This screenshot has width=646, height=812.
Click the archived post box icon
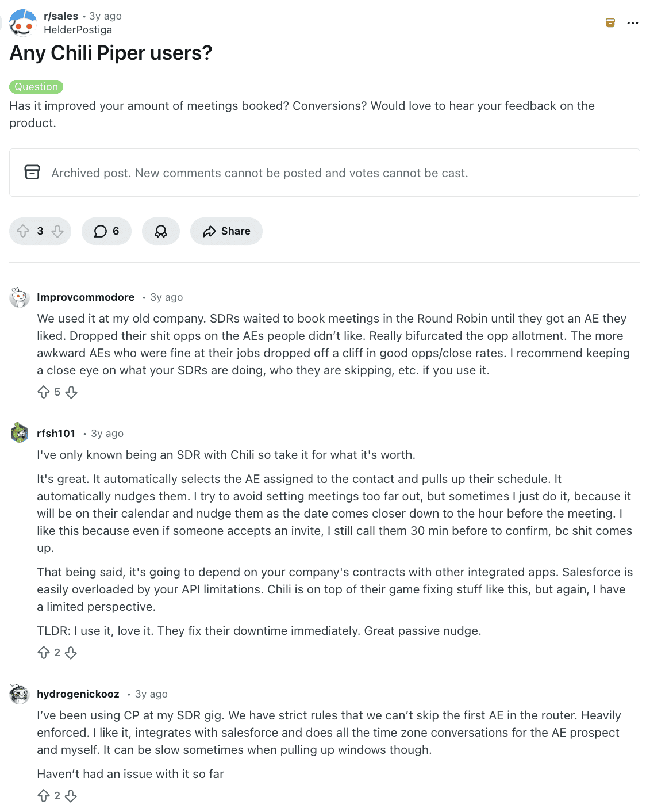coord(33,173)
